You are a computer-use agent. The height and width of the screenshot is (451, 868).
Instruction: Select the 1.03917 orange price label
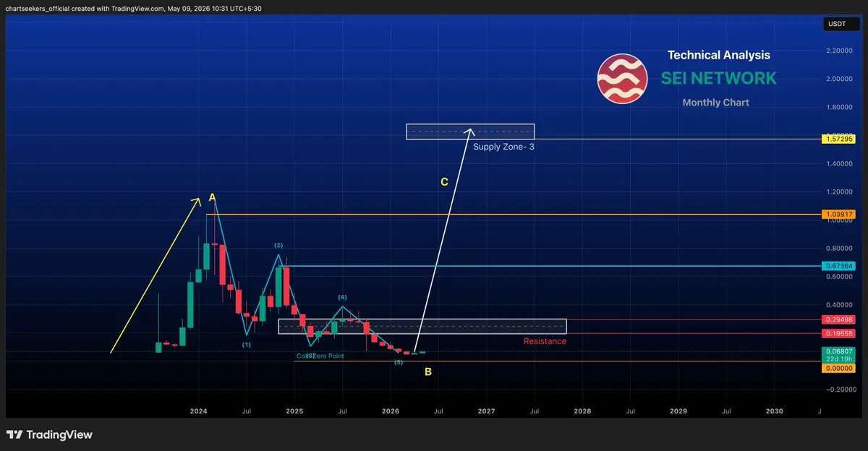click(839, 215)
